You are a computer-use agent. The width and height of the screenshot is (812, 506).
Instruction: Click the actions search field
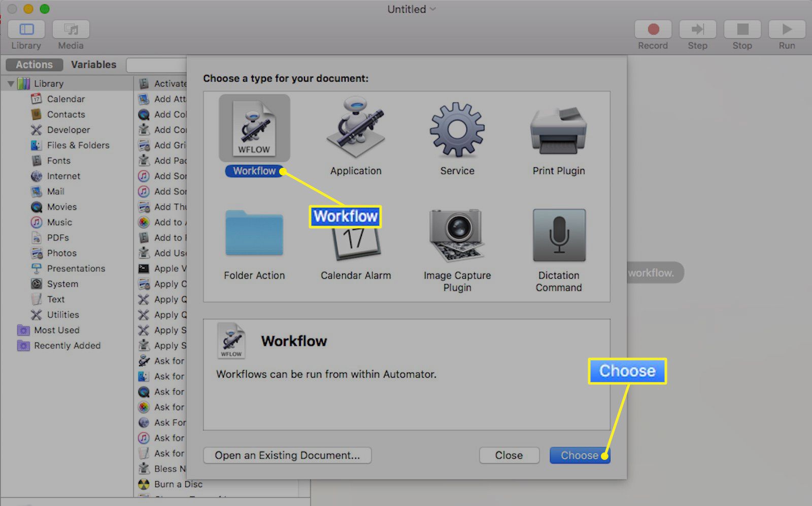coord(156,65)
